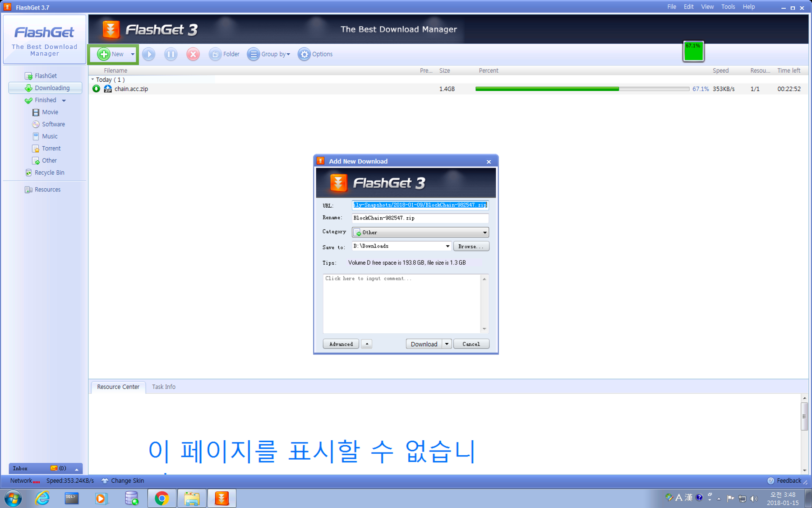Open the Tools menu
This screenshot has width=812, height=508.
pyautogui.click(x=728, y=7)
